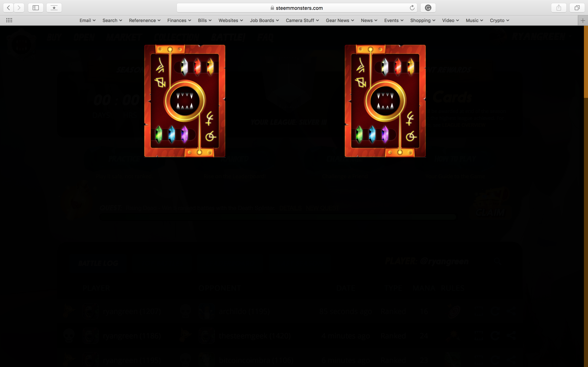Screen dimensions: 588x367
Task: Reveal the right face-down reward card
Action: pos(385,101)
